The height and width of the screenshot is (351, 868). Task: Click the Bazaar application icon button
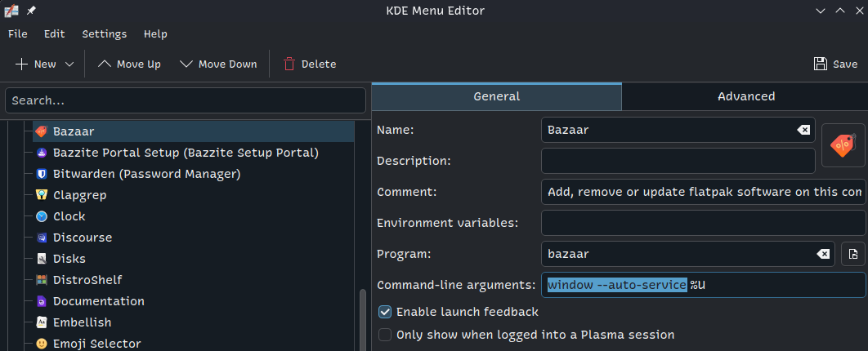(x=843, y=145)
